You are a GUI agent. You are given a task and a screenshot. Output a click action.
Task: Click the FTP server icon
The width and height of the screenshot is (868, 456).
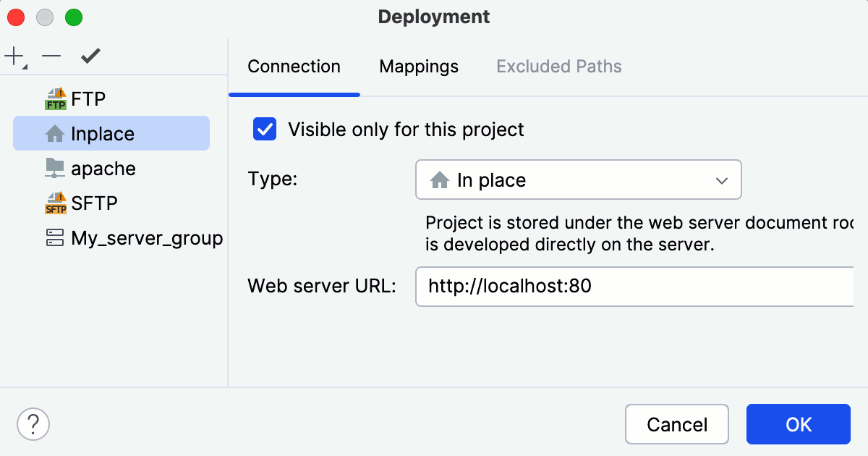click(56, 99)
